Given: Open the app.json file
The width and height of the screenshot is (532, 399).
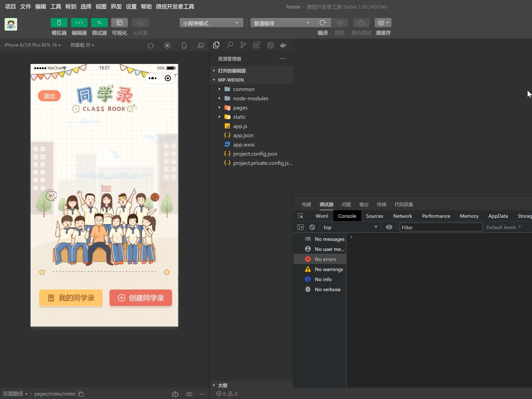Looking at the screenshot, I should [x=251, y=135].
